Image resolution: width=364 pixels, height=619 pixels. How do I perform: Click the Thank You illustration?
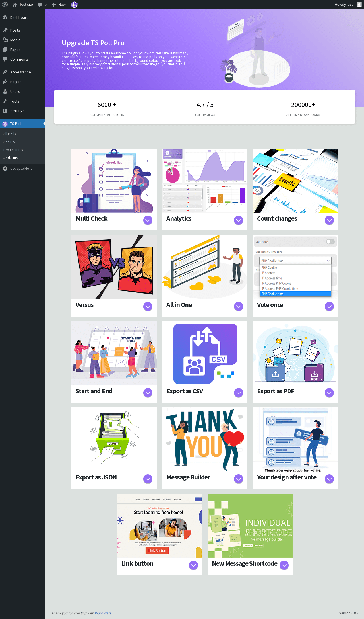205,439
